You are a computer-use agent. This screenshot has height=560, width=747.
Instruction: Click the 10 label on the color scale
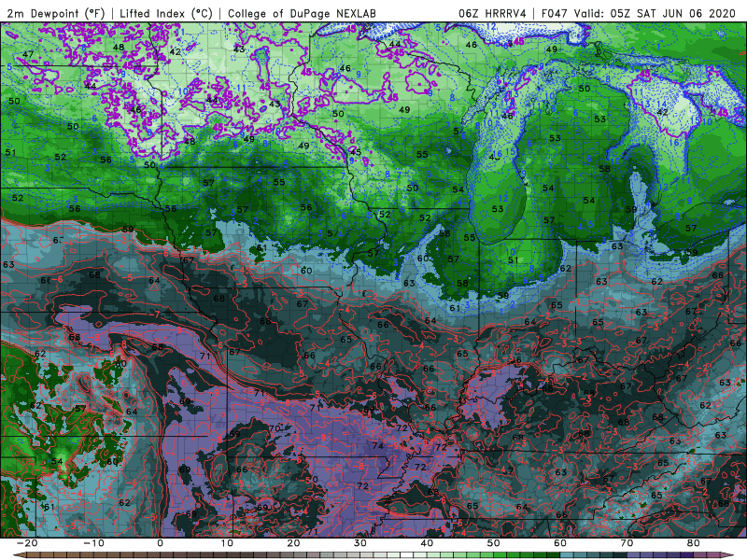[x=227, y=543]
